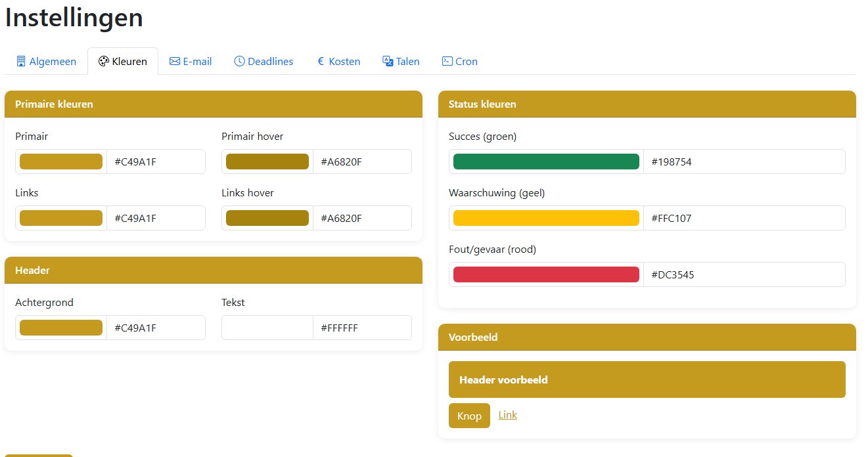The height and width of the screenshot is (457, 868).
Task: Focus the Header Achtergrond hex field
Action: tap(156, 328)
